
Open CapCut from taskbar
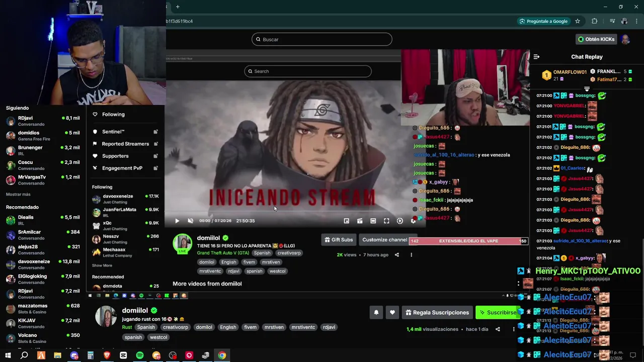pos(123,355)
